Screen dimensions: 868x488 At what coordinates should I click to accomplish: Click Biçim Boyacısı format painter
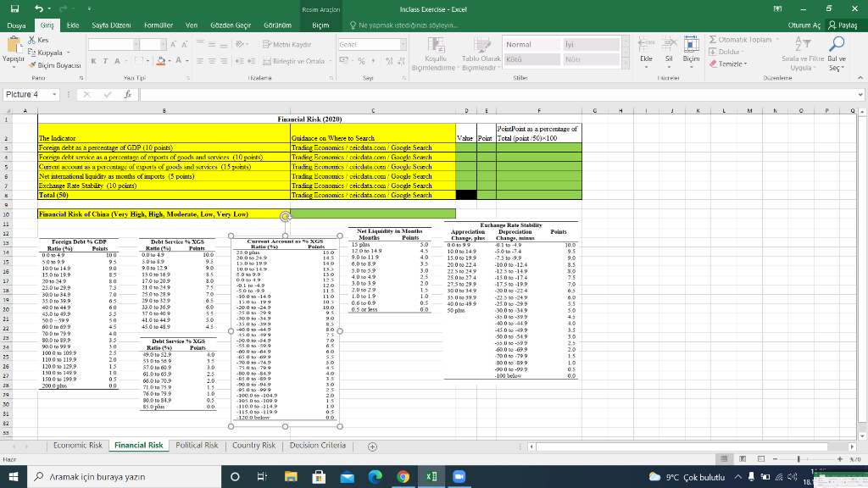click(54, 64)
